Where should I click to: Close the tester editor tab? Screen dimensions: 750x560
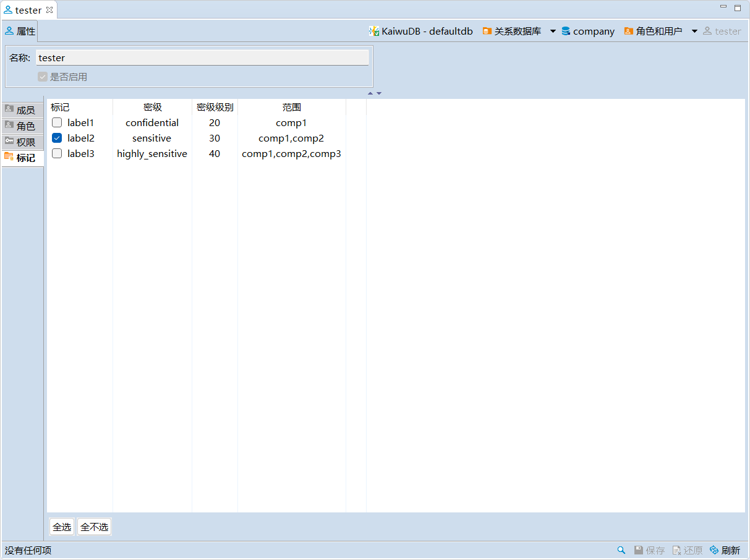[49, 10]
